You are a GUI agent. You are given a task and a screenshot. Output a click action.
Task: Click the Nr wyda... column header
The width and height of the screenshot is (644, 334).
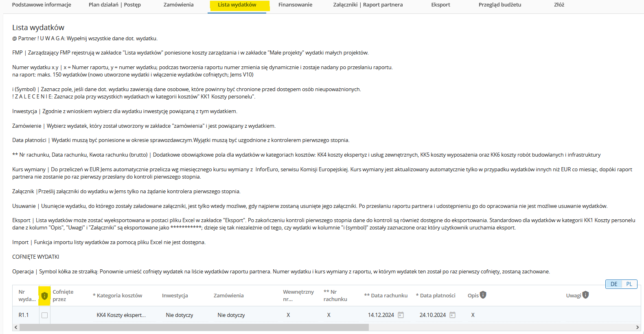pos(27,295)
